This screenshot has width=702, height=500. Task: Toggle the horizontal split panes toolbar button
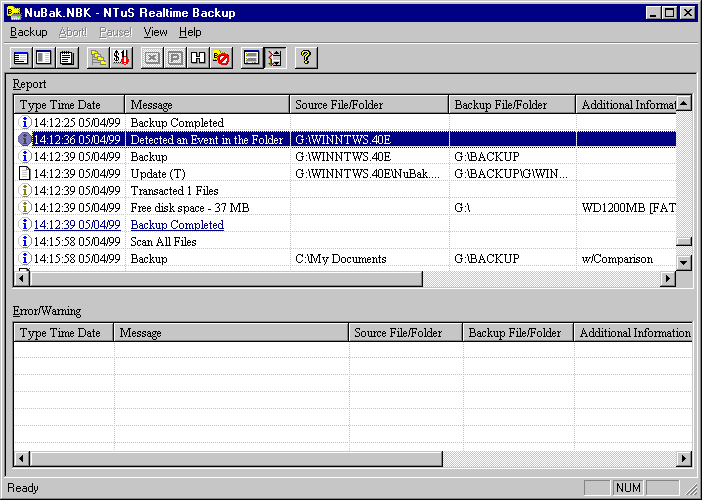coord(252,58)
